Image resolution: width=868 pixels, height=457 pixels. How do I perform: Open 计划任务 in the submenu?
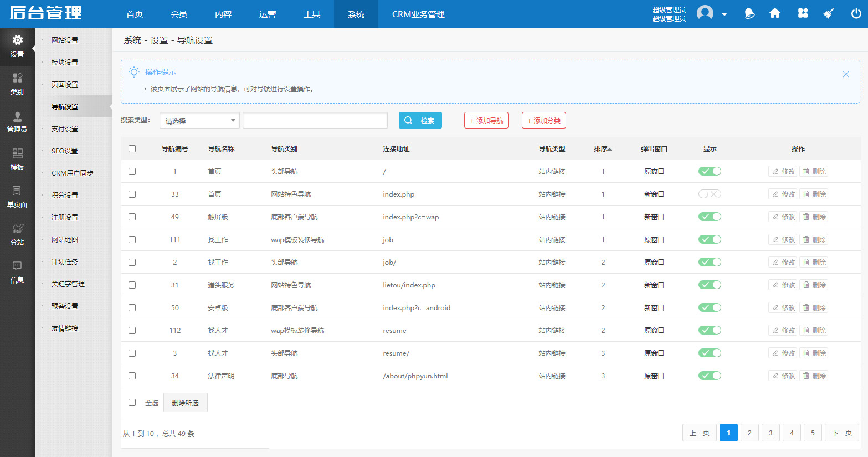point(65,261)
